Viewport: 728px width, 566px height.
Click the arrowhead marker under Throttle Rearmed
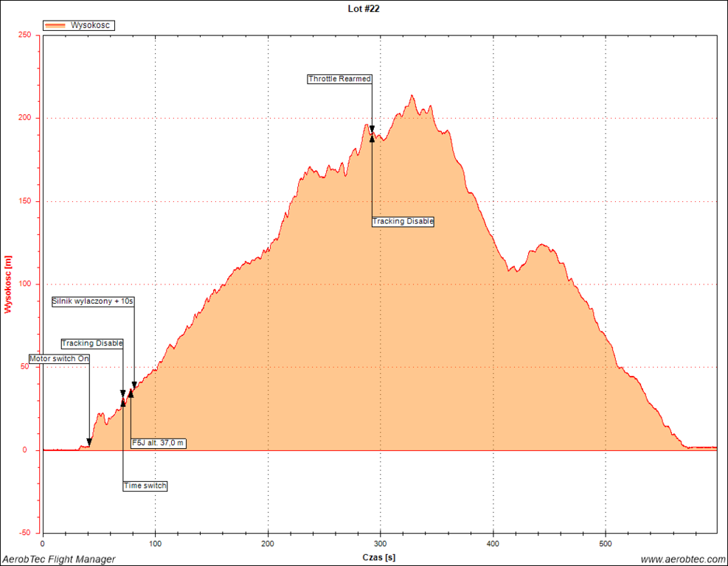tap(372, 128)
